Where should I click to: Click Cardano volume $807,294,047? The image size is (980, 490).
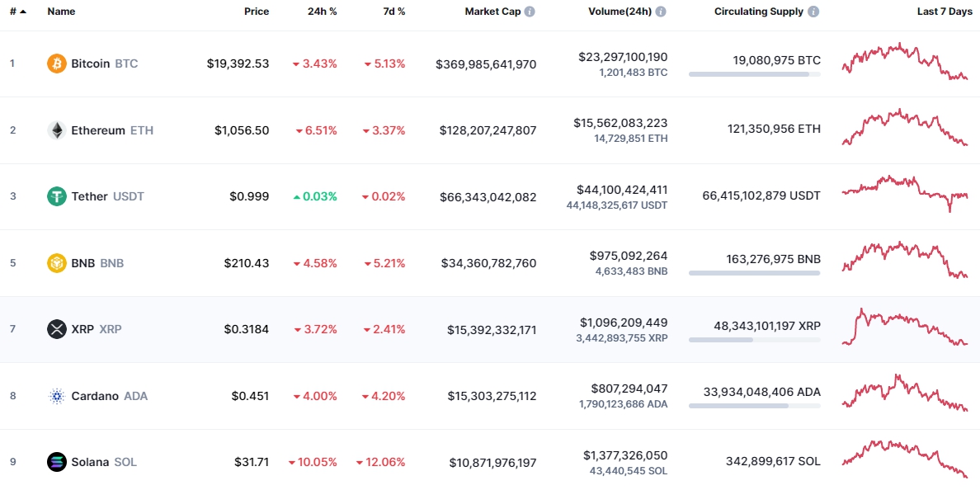coord(629,389)
